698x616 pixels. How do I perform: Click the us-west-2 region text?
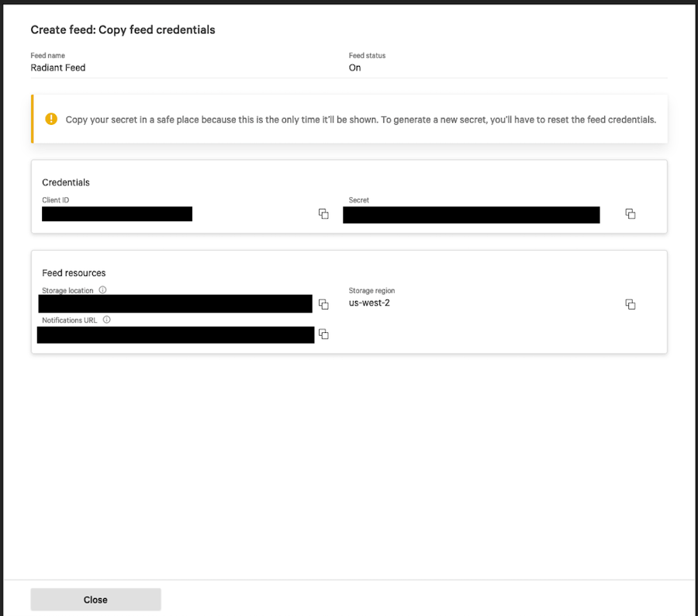[369, 303]
